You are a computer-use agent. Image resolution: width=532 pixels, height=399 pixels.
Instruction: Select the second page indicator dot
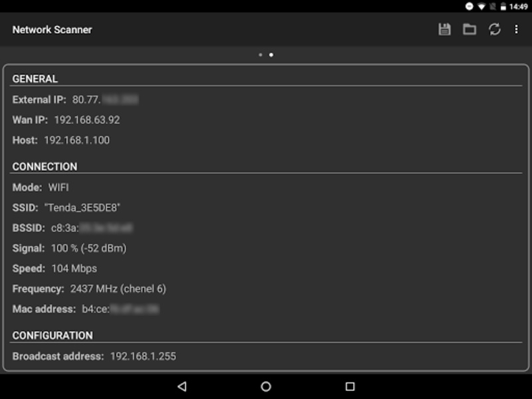[271, 55]
